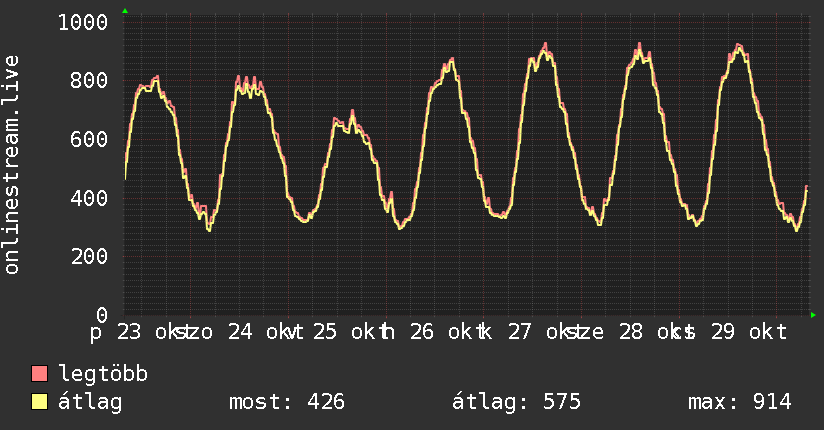Click the 200 y-axis label
Viewport: 824px width, 430px height.
click(x=89, y=257)
